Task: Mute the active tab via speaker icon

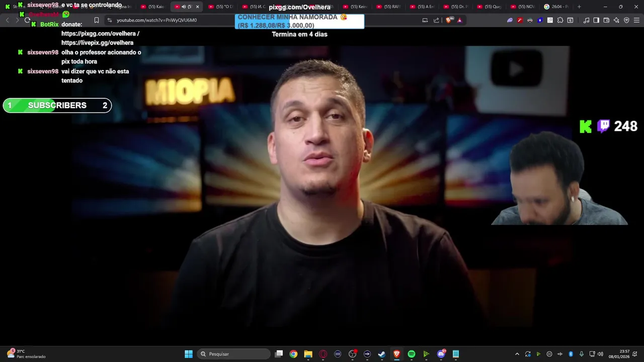Action: [x=184, y=7]
